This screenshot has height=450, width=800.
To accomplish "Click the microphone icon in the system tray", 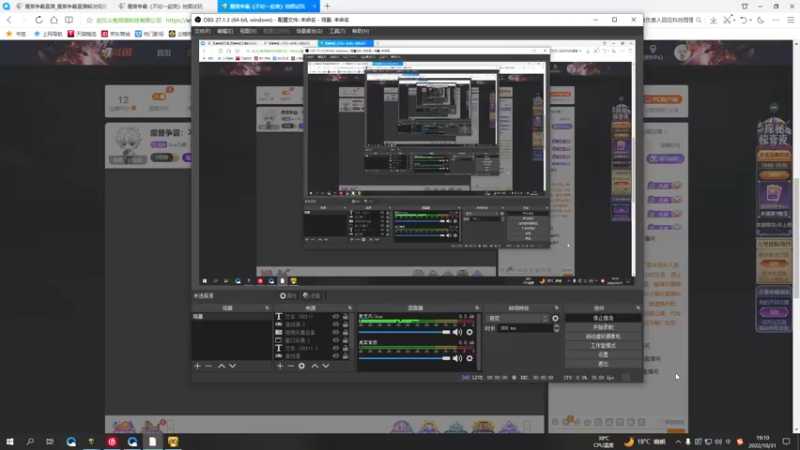I will (x=688, y=441).
